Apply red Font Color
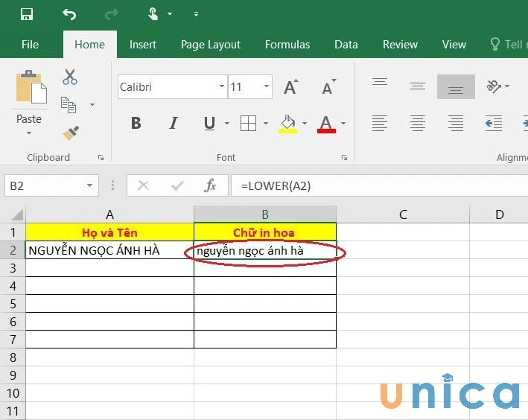The height and width of the screenshot is (420, 528). 326,124
